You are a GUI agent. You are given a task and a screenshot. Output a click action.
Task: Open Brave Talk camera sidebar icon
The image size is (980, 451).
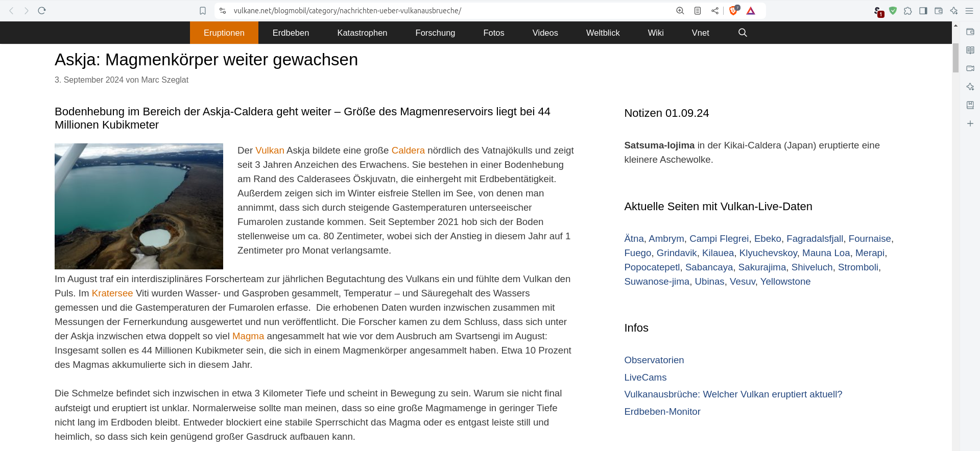pos(970,68)
